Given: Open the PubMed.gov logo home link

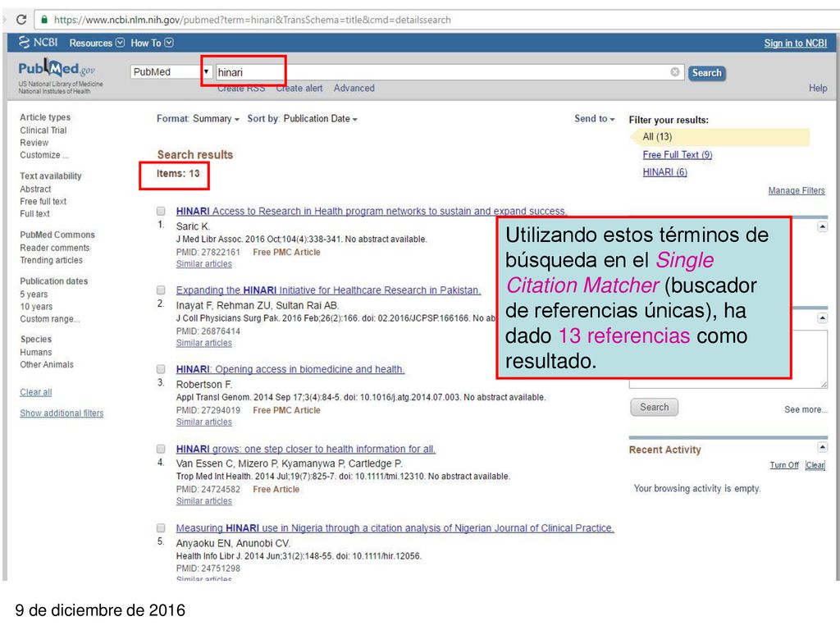Looking at the screenshot, I should coord(57,69).
